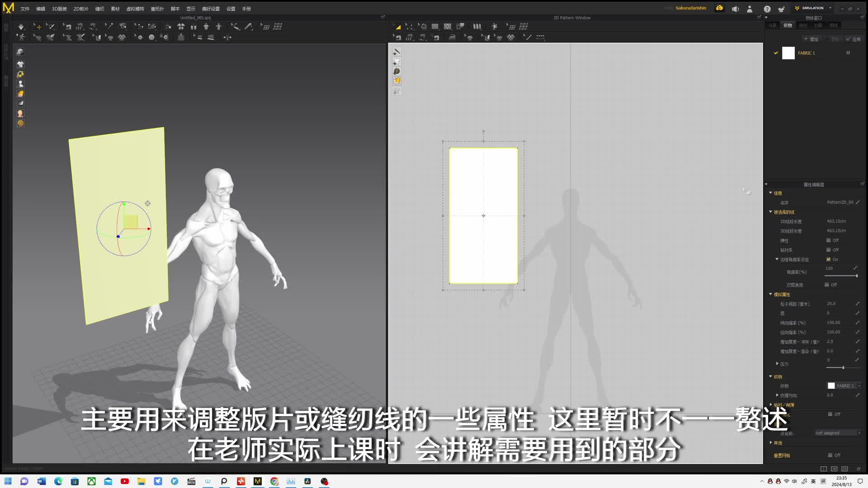Click the SIMULATION mode button
This screenshot has width=868, height=488.
812,8
